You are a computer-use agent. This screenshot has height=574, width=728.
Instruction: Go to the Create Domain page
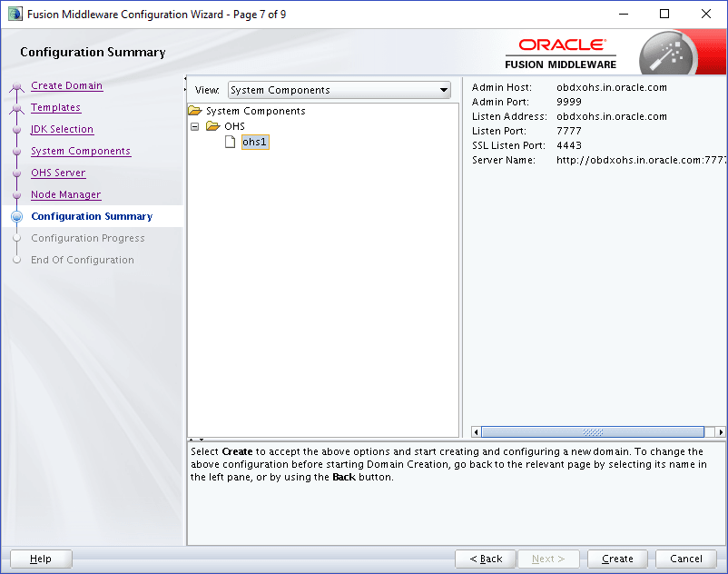(x=67, y=86)
